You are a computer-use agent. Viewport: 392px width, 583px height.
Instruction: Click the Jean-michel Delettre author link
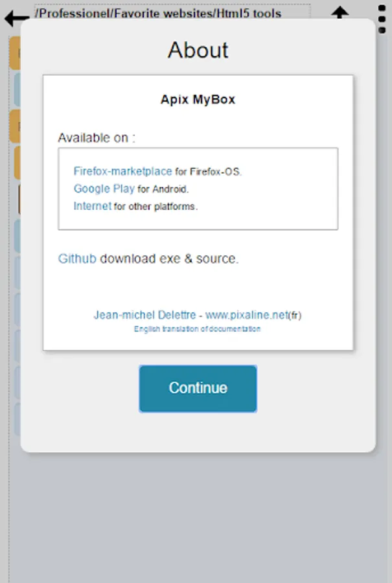pyautogui.click(x=144, y=315)
